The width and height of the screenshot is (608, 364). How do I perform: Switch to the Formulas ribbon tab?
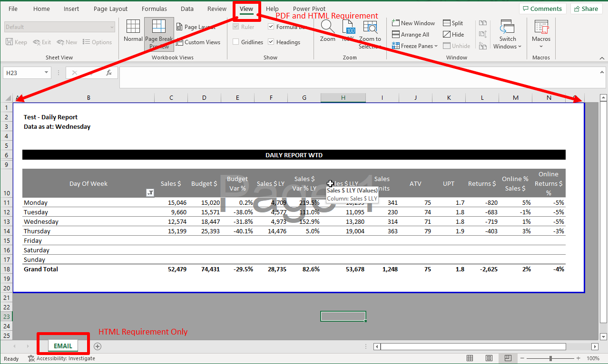154,9
